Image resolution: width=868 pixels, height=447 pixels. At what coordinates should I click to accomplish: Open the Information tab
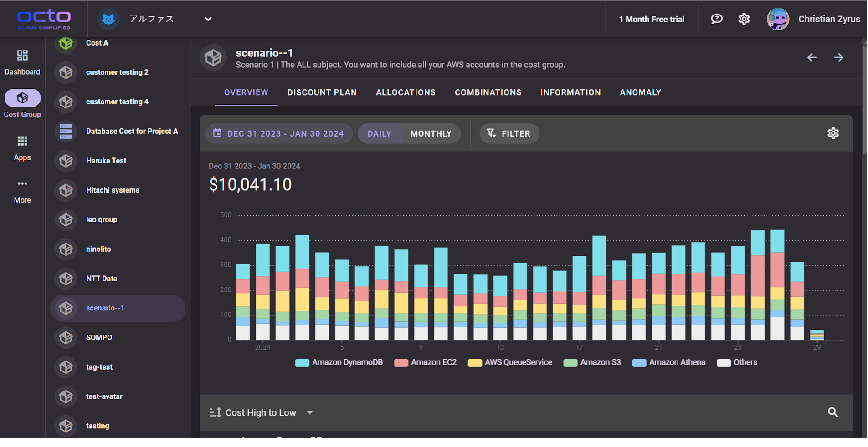(x=570, y=92)
